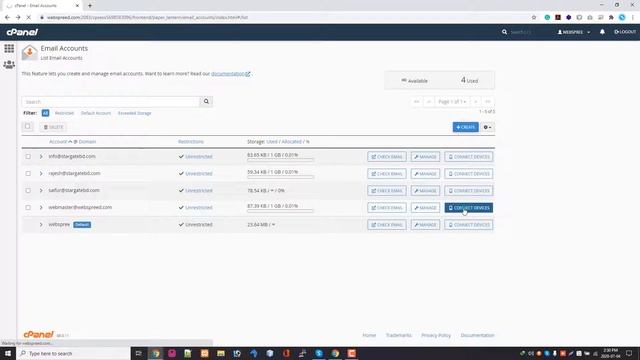
Task: Check the saifur@stargatebd.com checkbox
Action: click(28, 191)
